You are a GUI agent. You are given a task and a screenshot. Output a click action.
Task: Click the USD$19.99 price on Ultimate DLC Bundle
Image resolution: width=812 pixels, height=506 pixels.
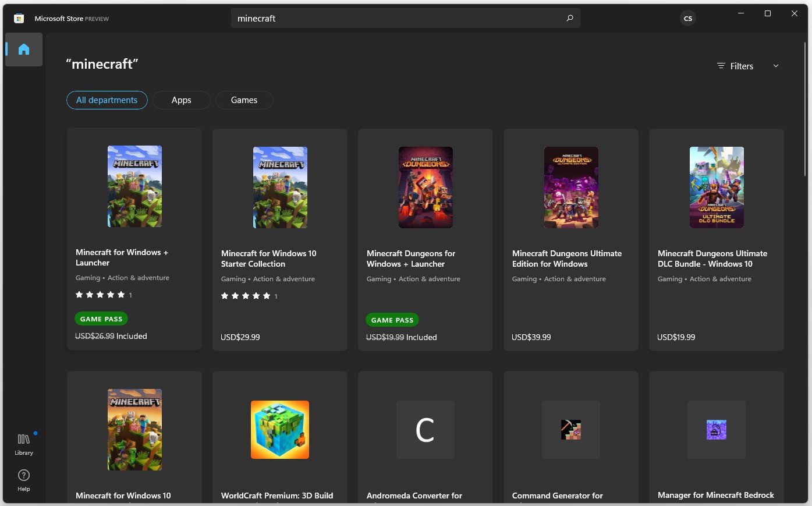tap(676, 337)
